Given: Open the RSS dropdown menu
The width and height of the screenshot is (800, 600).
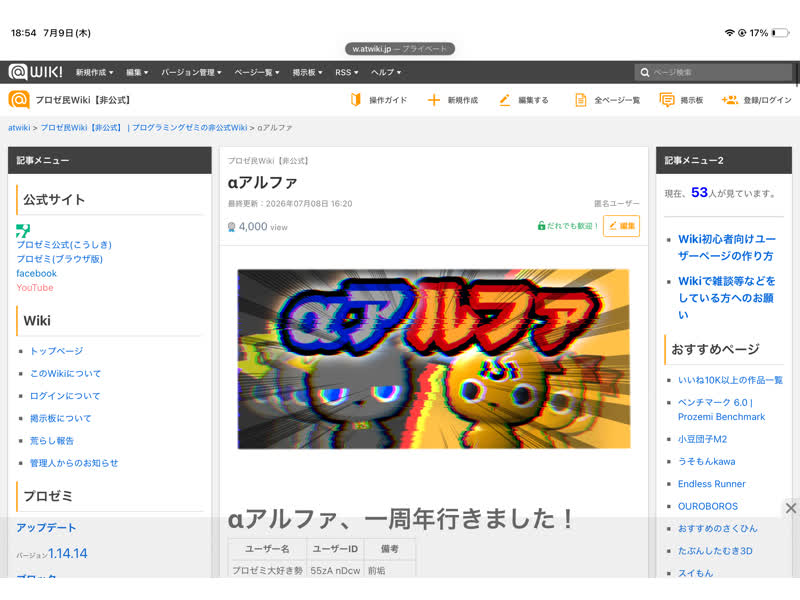Looking at the screenshot, I should pos(346,72).
